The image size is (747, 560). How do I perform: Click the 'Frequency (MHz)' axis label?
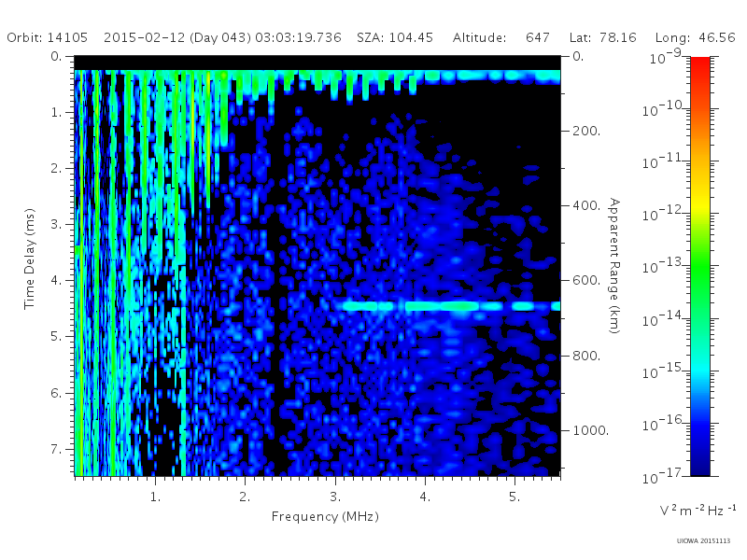(325, 517)
